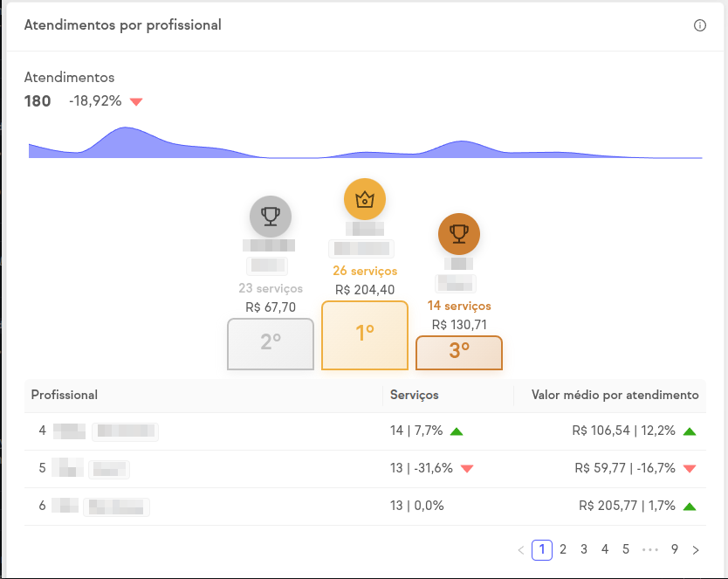Screen dimensions: 728x579
Task: Click the red down arrow beside -18,92%
Action: (x=136, y=102)
